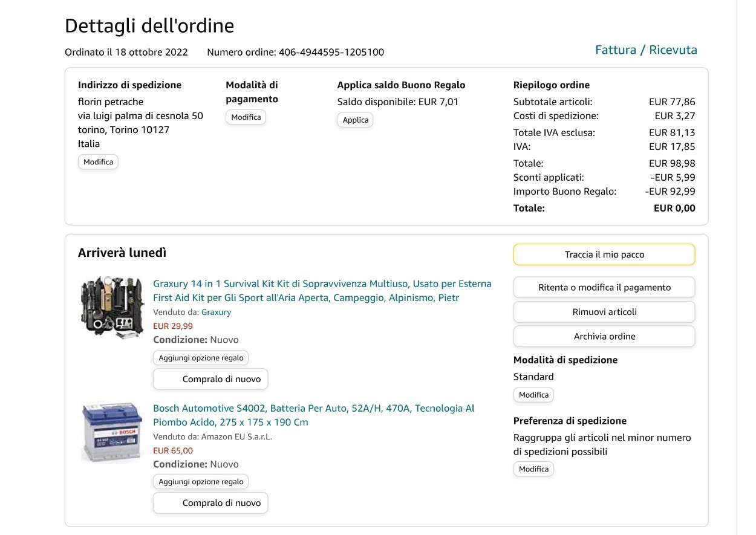The height and width of the screenshot is (535, 756).
Task: Click the Traccia il mio pacco button
Action: (604, 255)
